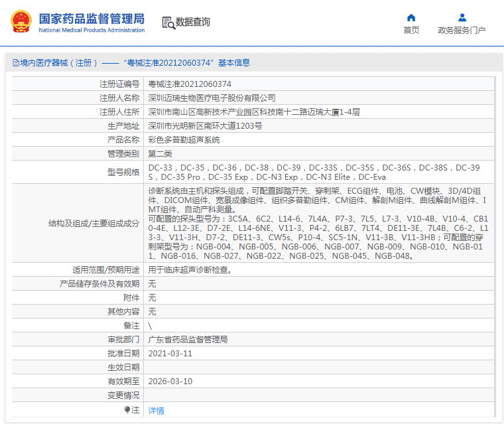This screenshot has width=504, height=424.
Task: Open the 数据查询 search icon
Action: pyautogui.click(x=168, y=23)
